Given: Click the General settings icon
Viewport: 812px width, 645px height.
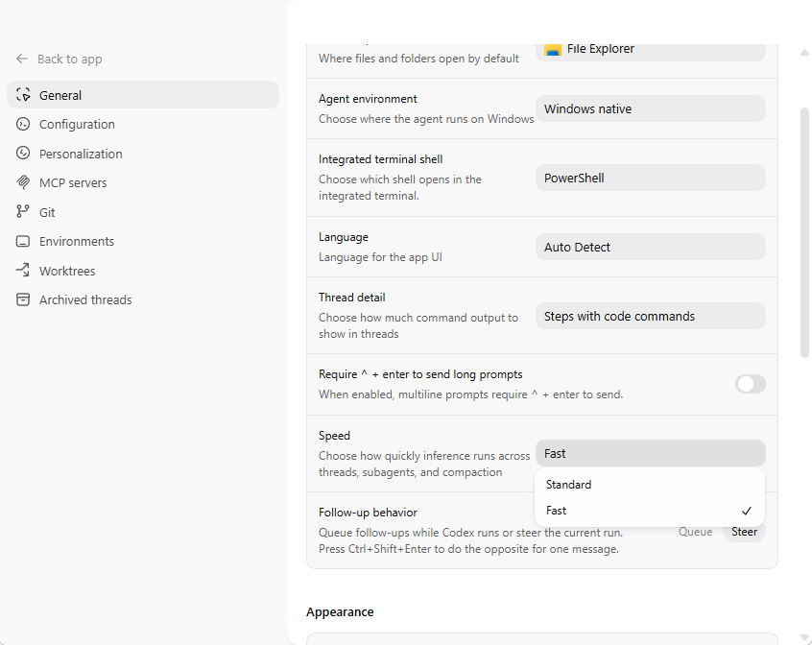Looking at the screenshot, I should pyautogui.click(x=24, y=95).
